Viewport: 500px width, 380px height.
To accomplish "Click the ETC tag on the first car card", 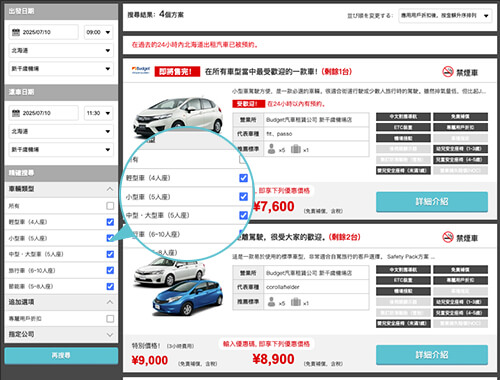I will [x=403, y=127].
